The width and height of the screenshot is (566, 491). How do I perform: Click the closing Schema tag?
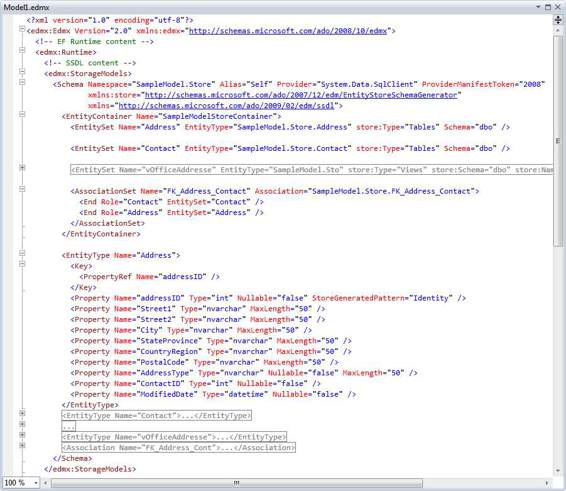[x=73, y=459]
